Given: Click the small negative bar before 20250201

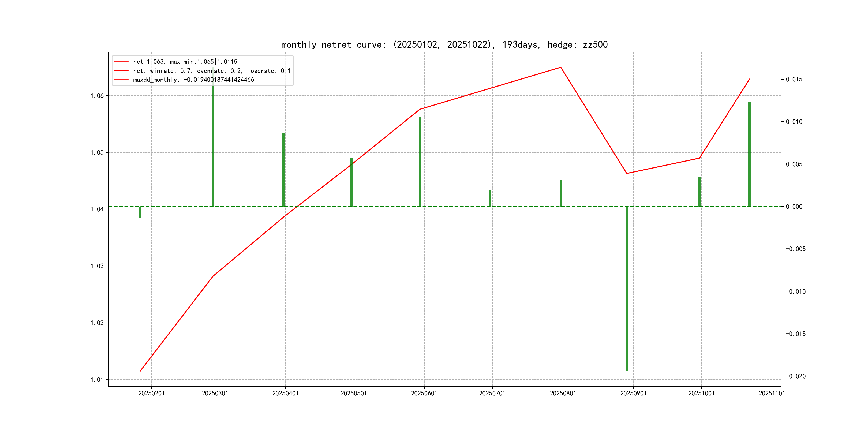Looking at the screenshot, I should click(140, 213).
